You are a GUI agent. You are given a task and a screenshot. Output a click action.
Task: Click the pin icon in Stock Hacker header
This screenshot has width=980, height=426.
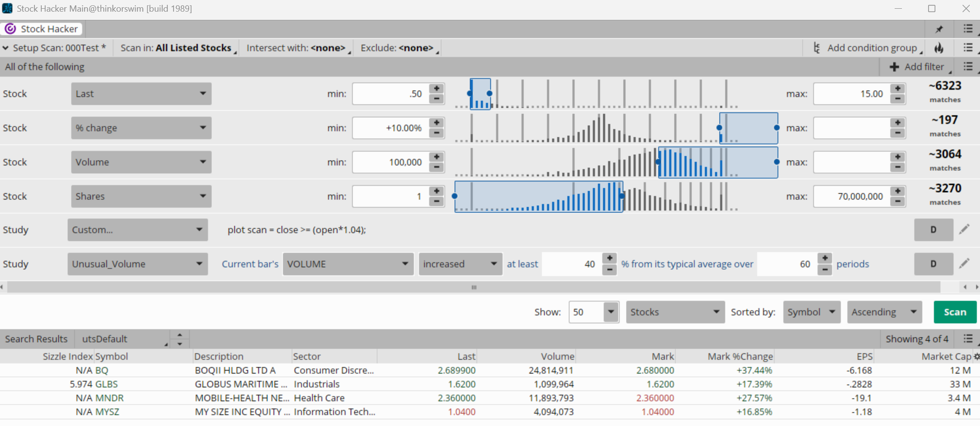(939, 29)
